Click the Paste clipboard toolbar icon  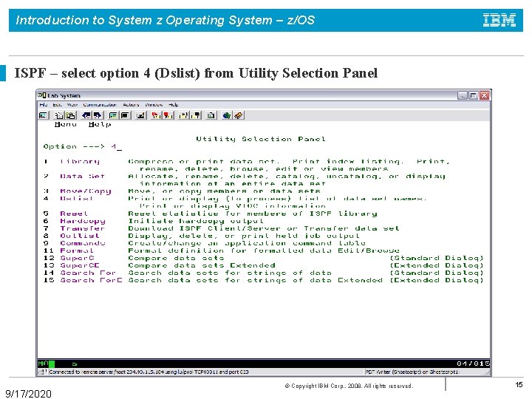click(71, 115)
